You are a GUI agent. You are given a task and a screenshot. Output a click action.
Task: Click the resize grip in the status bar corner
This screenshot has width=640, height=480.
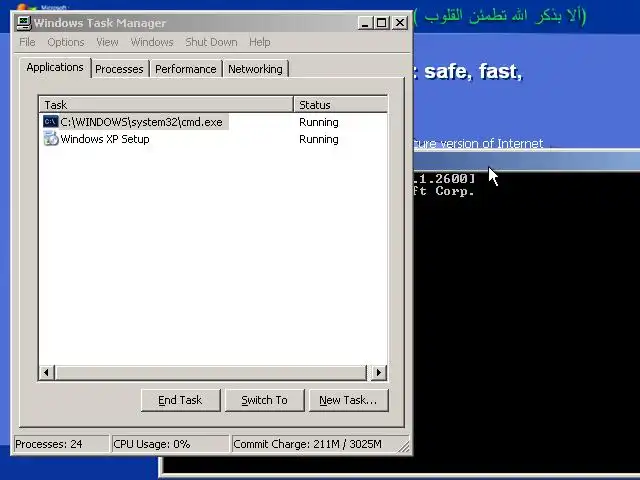tap(404, 446)
